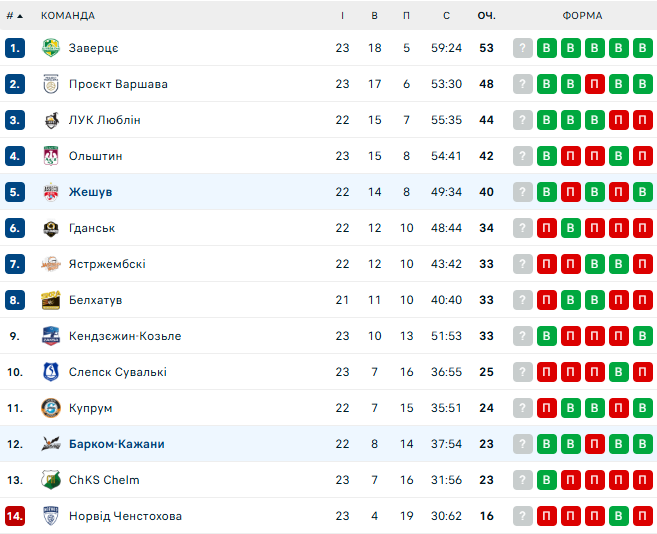This screenshot has height=534, width=657.
Task: Open the Кендзєжин-Козьле team link
Action: point(125,336)
